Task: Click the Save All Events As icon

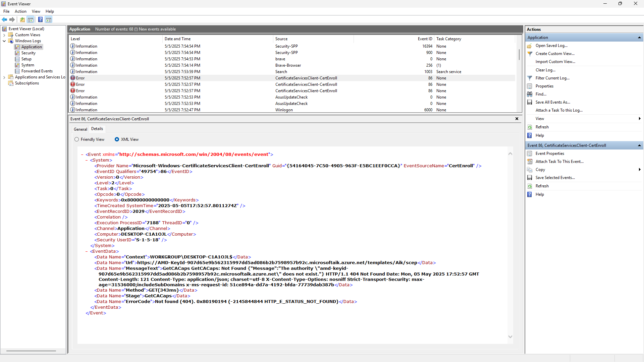Action: click(530, 102)
